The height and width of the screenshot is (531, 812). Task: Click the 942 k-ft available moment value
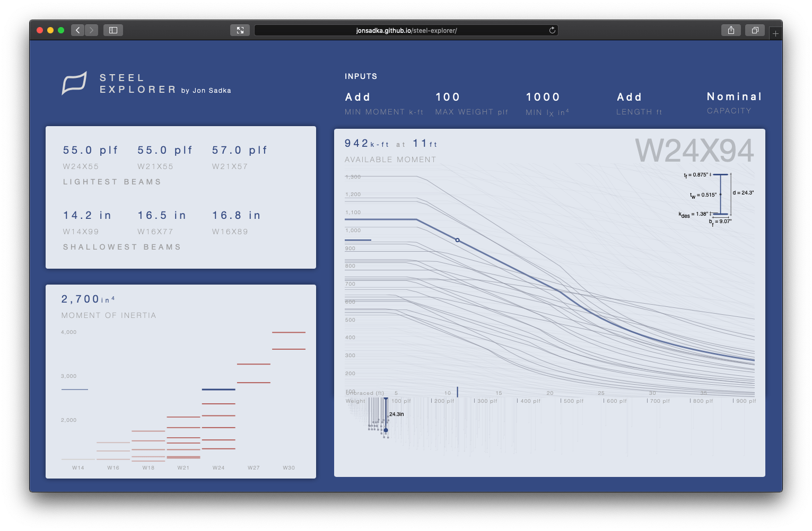366,144
